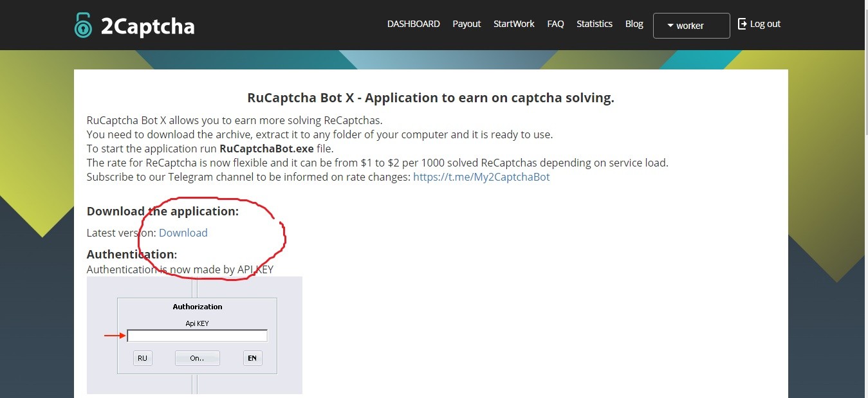
Task: Click the 2Captcha brand name text
Action: point(147,26)
